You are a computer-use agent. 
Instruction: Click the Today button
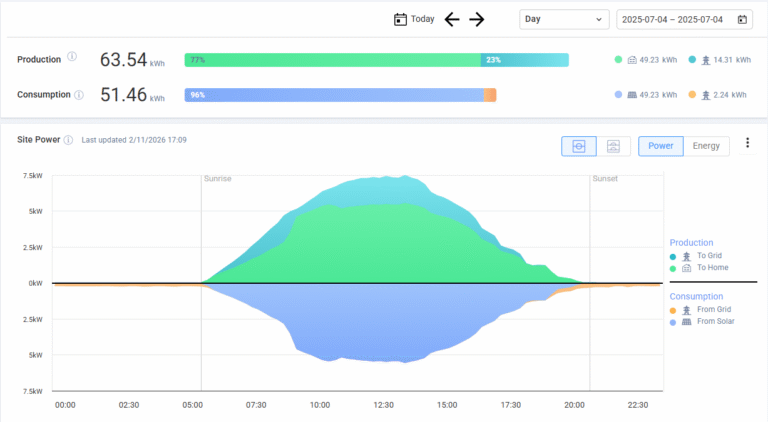pyautogui.click(x=414, y=19)
